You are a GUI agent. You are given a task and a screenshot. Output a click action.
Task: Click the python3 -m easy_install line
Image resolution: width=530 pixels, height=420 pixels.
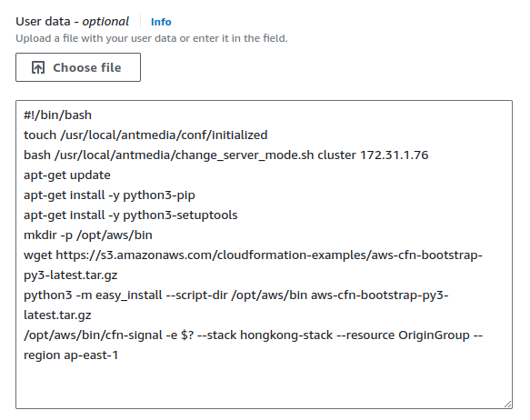236,295
